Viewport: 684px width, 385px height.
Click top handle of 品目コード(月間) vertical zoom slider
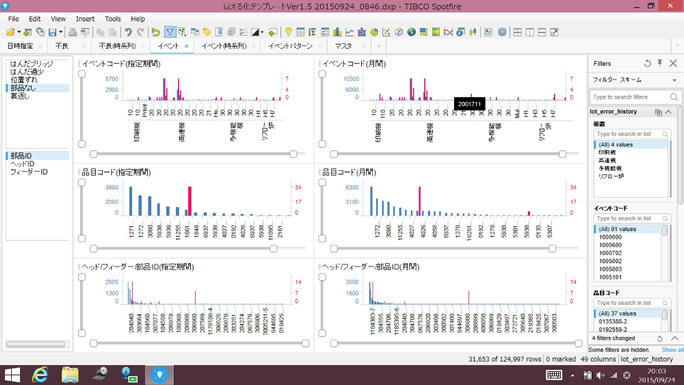(x=322, y=182)
